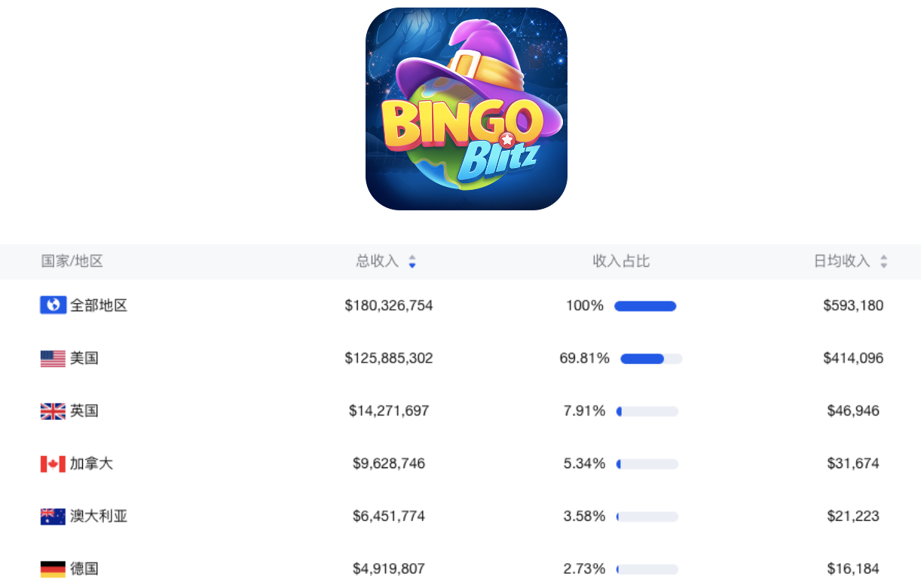
Task: Click the 100% revenue share bar
Action: pyautogui.click(x=645, y=306)
